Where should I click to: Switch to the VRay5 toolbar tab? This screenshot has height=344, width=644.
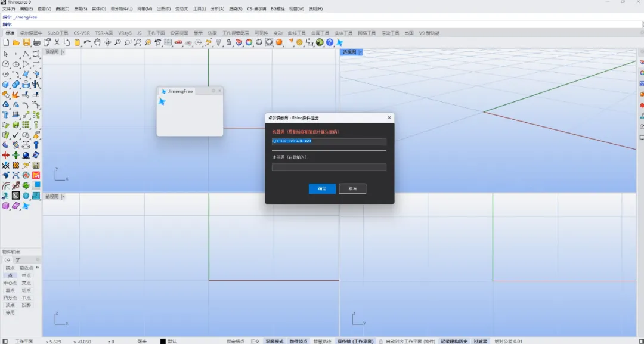(x=125, y=33)
